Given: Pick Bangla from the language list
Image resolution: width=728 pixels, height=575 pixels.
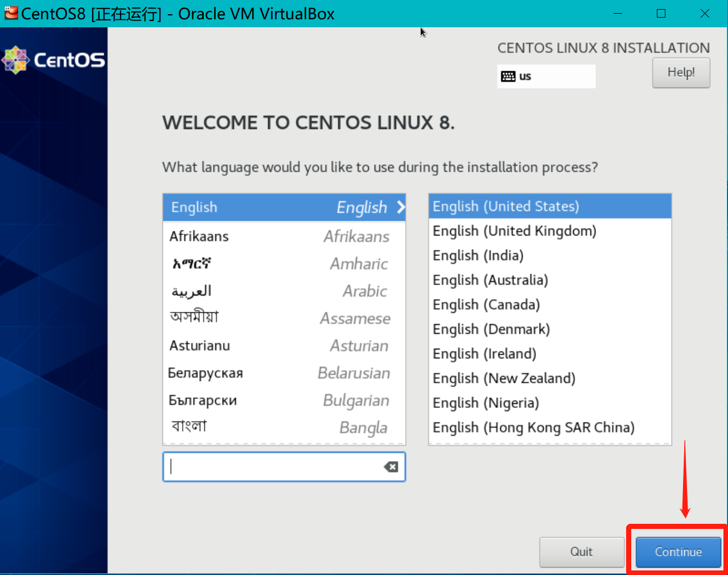Looking at the screenshot, I should pos(284,427).
